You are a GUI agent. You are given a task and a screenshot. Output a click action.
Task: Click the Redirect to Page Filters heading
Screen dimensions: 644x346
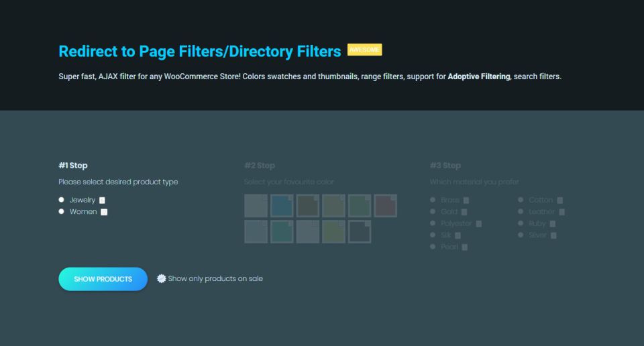pos(199,51)
